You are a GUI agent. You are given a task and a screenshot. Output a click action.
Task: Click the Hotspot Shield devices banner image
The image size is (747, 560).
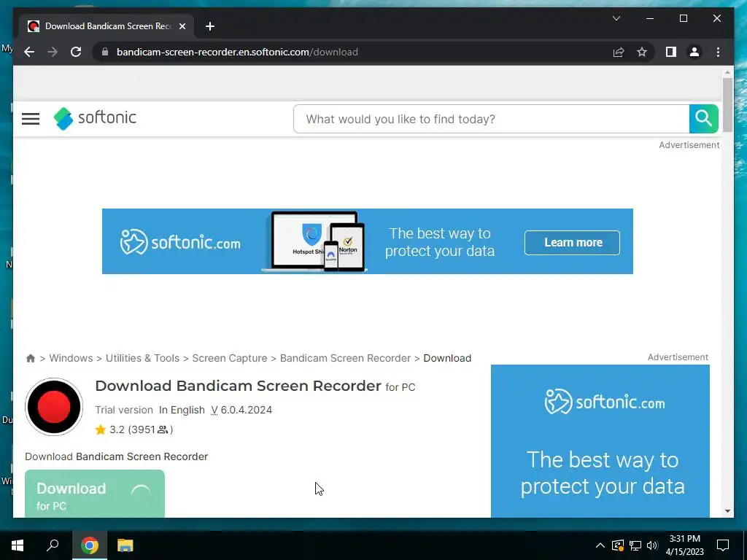pyautogui.click(x=314, y=241)
